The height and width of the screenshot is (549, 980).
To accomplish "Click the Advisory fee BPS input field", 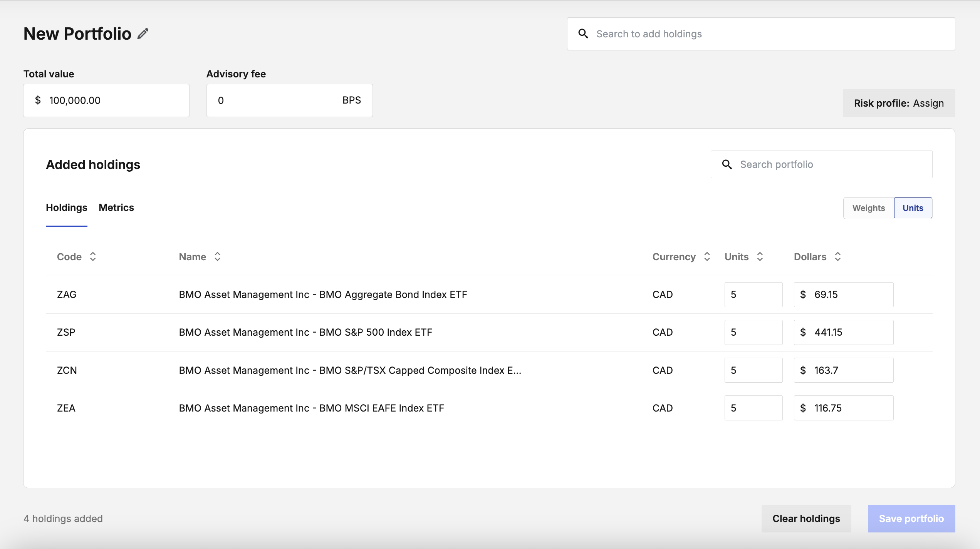I will tap(289, 100).
